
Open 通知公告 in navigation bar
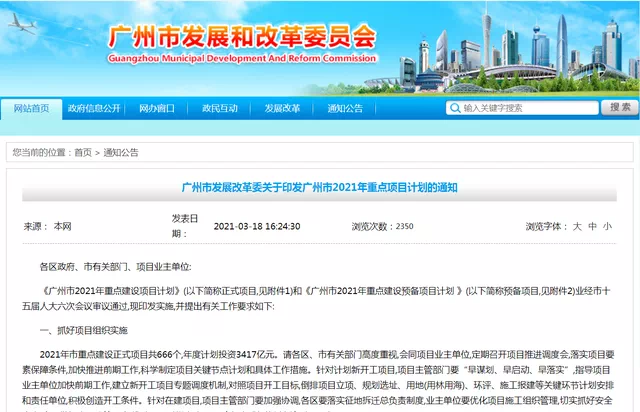tap(345, 109)
